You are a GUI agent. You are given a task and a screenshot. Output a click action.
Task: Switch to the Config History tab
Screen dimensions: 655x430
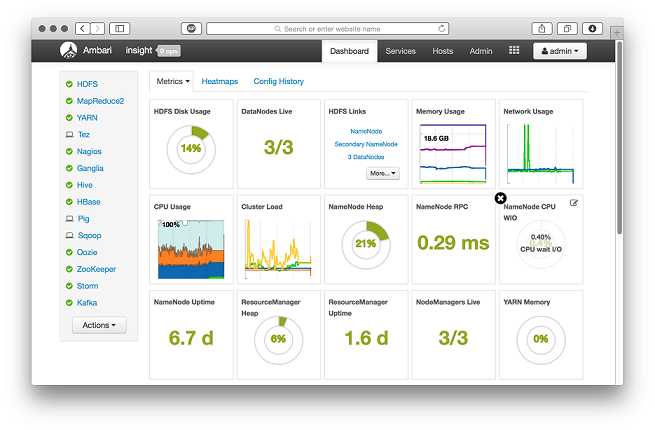click(279, 81)
